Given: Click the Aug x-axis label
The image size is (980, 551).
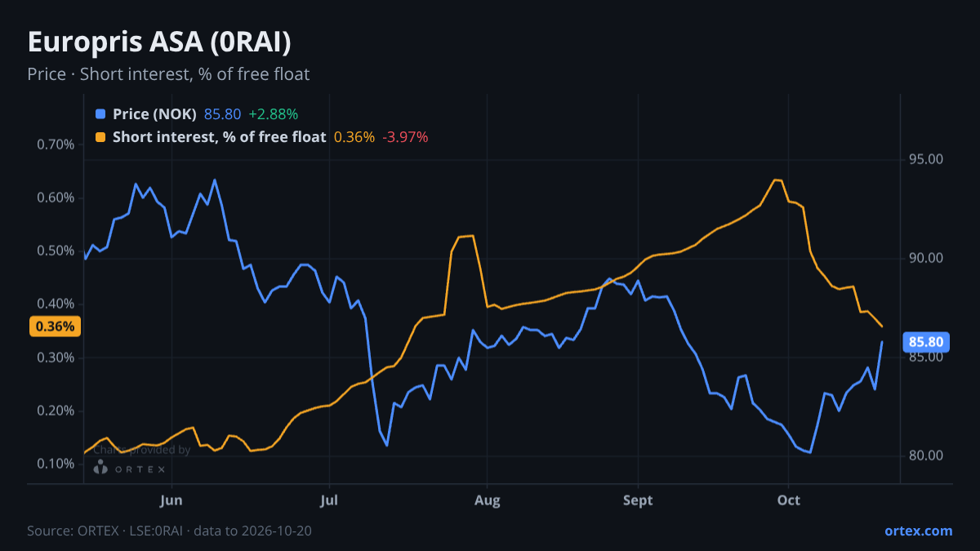Looking at the screenshot, I should coord(487,500).
